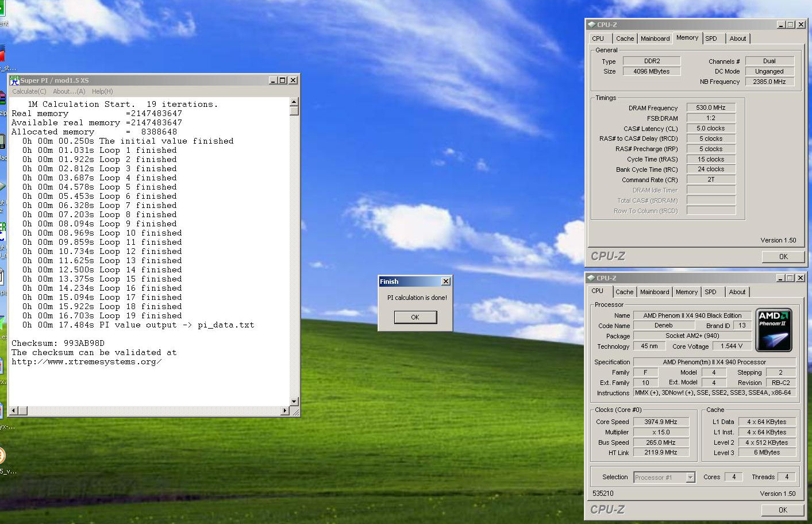Click the Code Name value Deneb
Screen dimensions: 812x524
click(664, 325)
